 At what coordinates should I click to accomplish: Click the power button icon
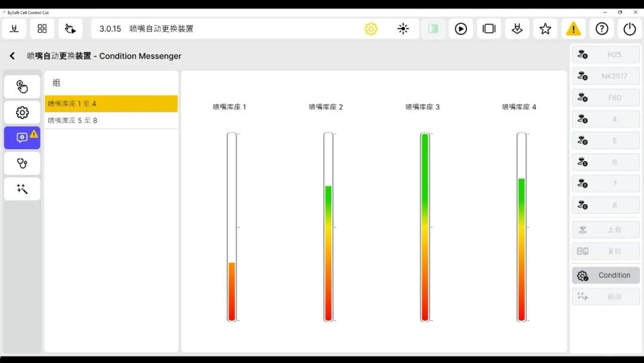coord(630,29)
